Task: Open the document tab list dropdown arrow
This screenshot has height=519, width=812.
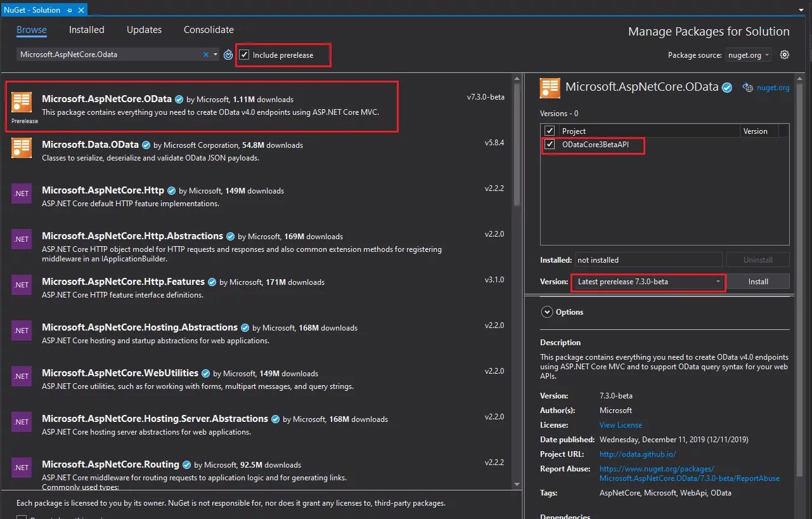Action: click(802, 10)
